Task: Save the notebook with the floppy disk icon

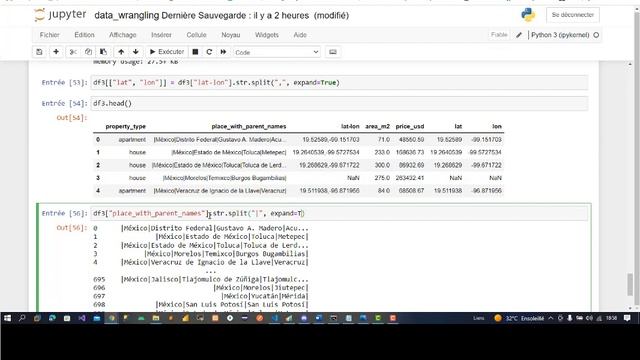Action: coord(39,52)
